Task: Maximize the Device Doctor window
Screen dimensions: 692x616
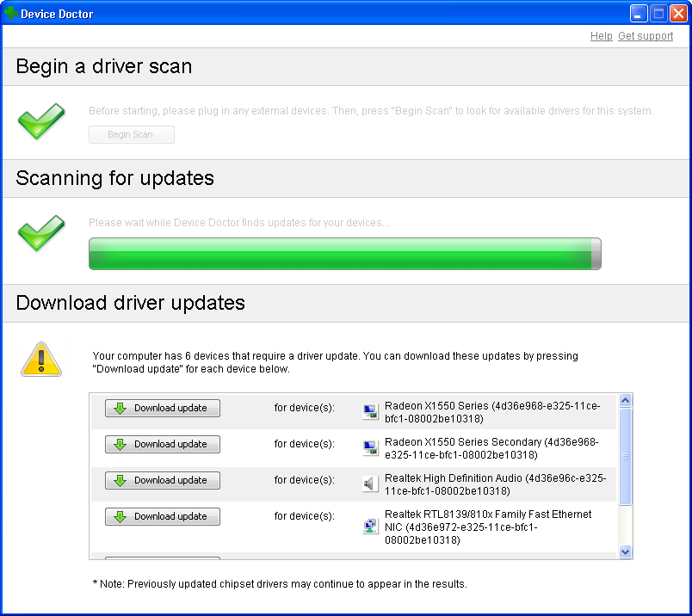Action: pyautogui.click(x=658, y=14)
